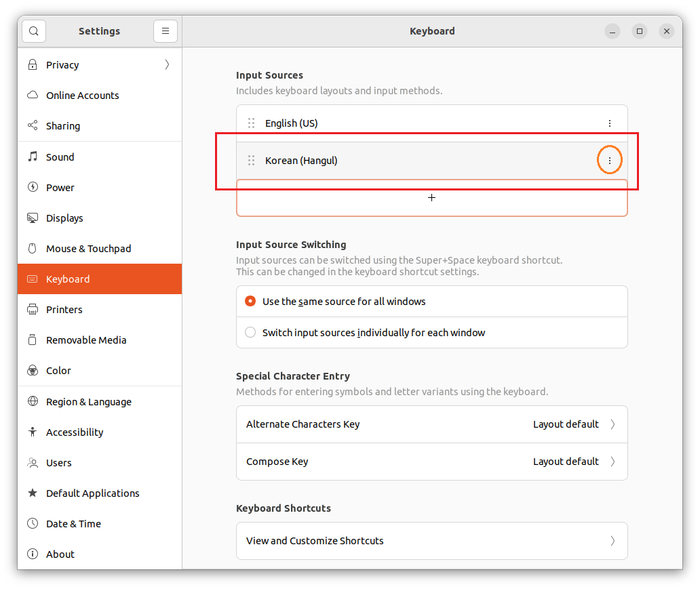The image size is (700, 589).
Task: Click the Sharing icon in sidebar
Action: [33, 125]
